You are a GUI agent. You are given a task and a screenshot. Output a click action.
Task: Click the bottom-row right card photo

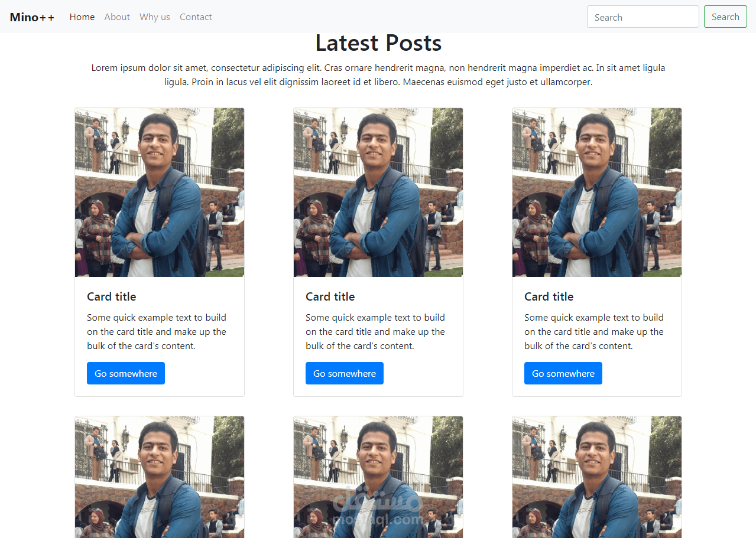[x=597, y=477]
